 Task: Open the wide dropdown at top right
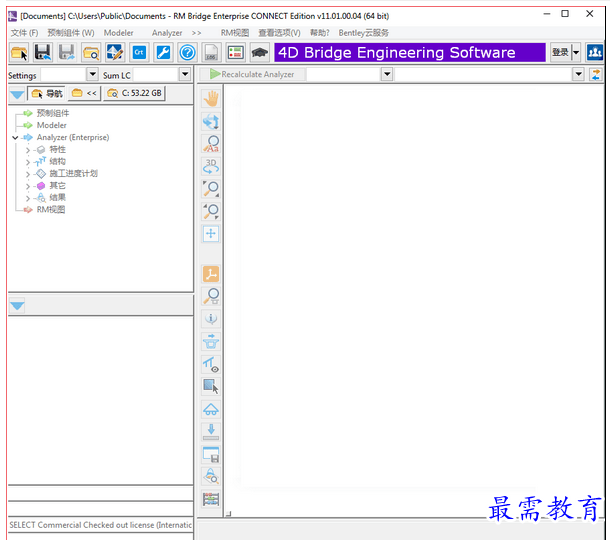click(578, 74)
